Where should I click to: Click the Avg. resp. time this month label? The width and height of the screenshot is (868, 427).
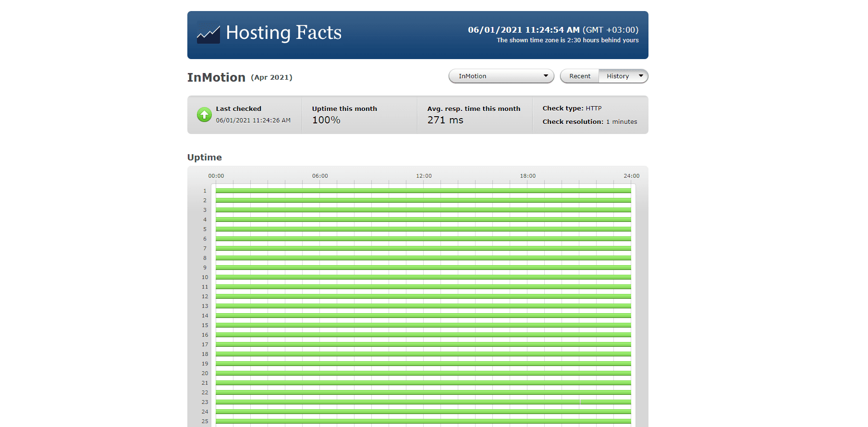tap(474, 109)
